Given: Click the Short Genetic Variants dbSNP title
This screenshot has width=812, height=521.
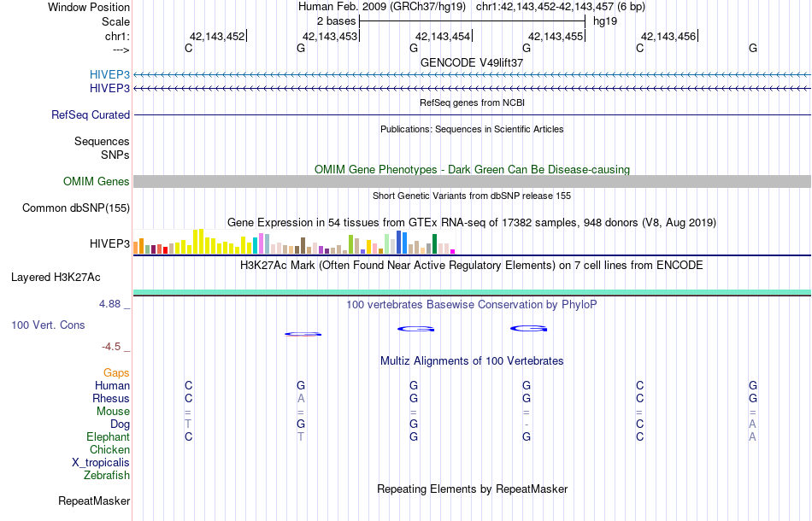Looking at the screenshot, I should pos(472,196).
